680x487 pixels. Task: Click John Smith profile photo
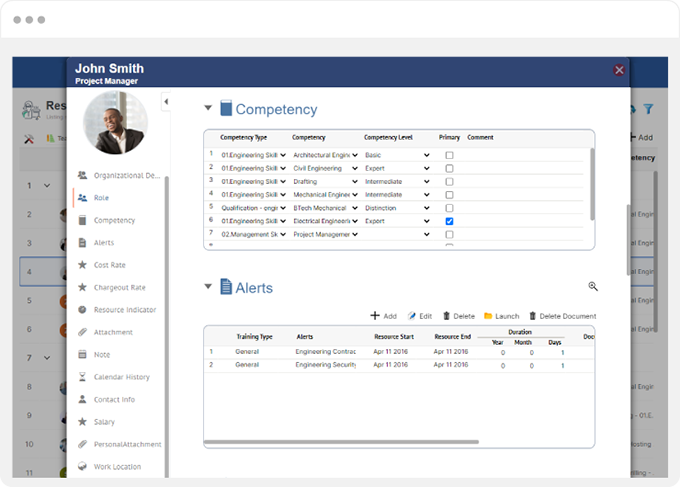(115, 123)
